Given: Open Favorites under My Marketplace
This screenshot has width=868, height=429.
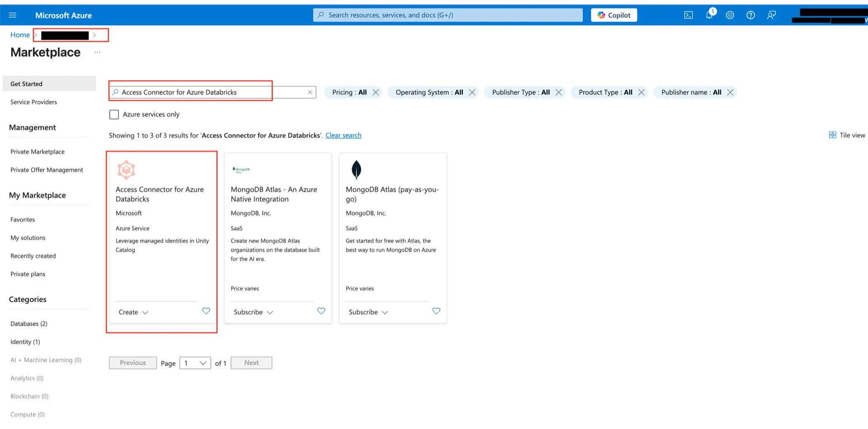Looking at the screenshot, I should (x=23, y=220).
